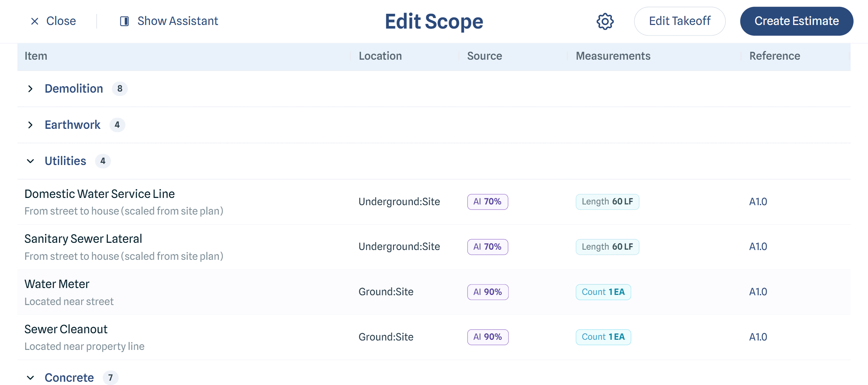Expand the Demolition section chevron

pos(30,89)
